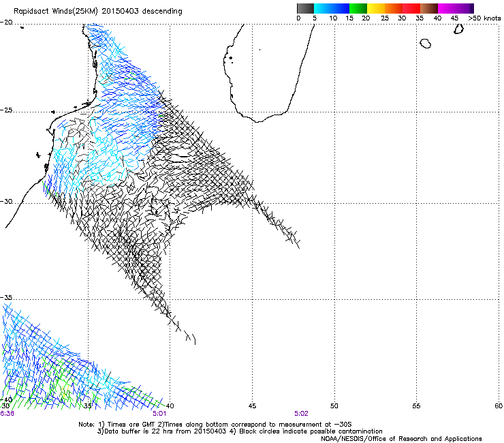Select the green 15-20 knots color swatch

point(358,8)
